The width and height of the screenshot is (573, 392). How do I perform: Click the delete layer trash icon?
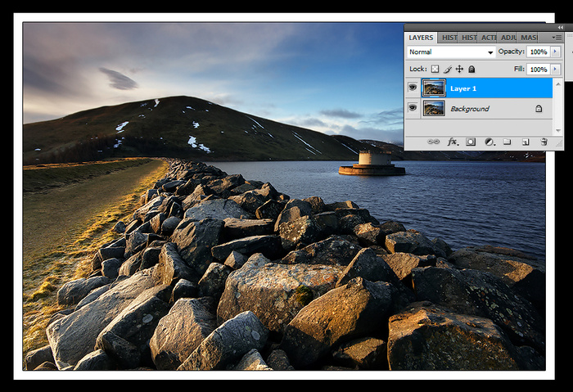click(x=543, y=142)
